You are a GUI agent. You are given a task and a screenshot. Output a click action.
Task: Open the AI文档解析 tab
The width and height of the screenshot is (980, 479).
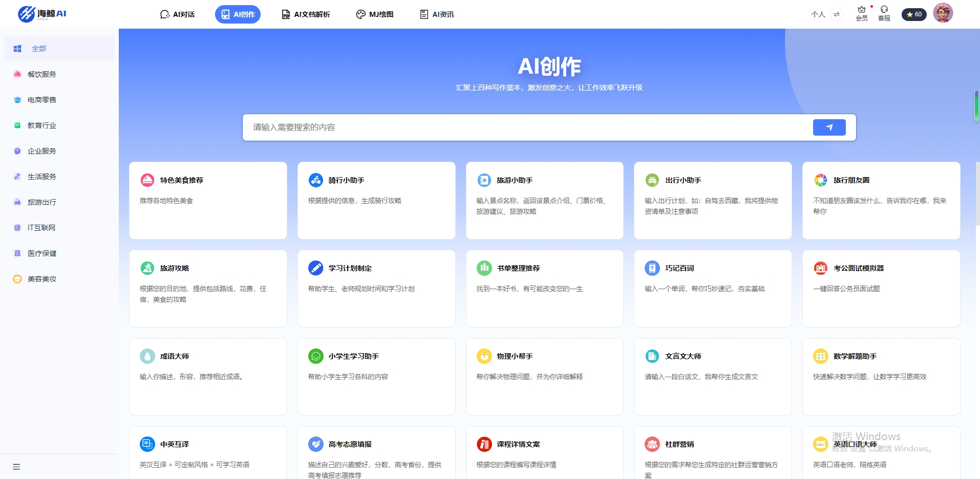[x=306, y=14]
